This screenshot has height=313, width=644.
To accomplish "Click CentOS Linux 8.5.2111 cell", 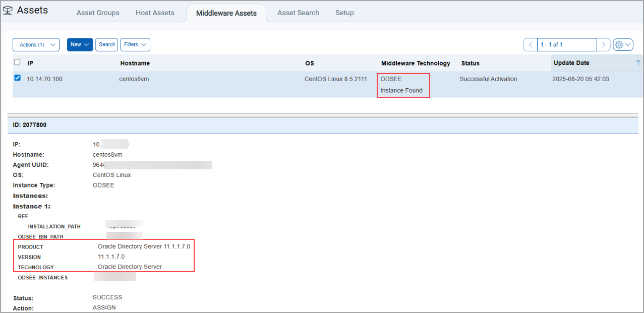I will [x=336, y=79].
